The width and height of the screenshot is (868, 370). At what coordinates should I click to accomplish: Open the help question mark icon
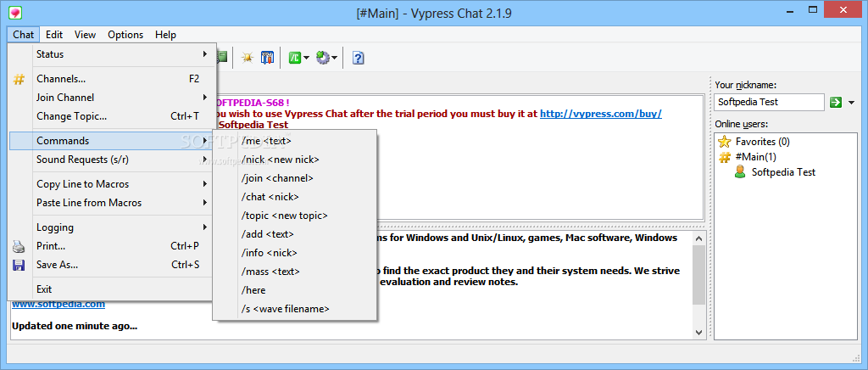point(359,58)
